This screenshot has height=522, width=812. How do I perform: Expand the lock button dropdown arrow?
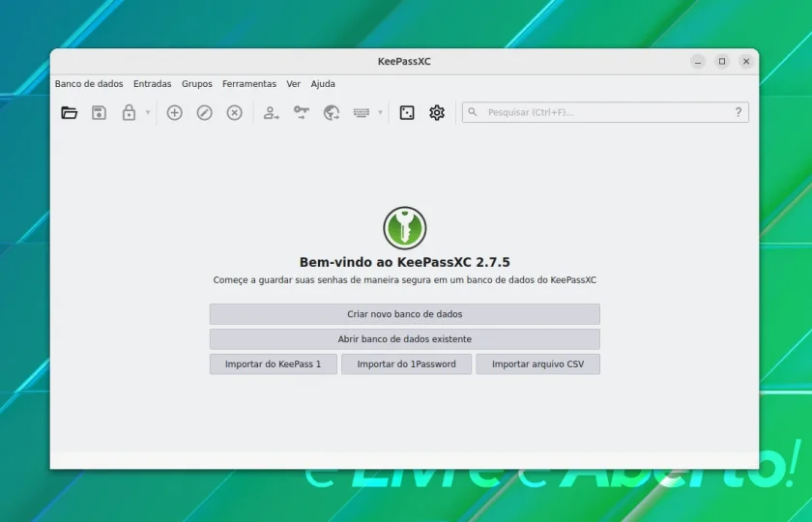[148, 112]
